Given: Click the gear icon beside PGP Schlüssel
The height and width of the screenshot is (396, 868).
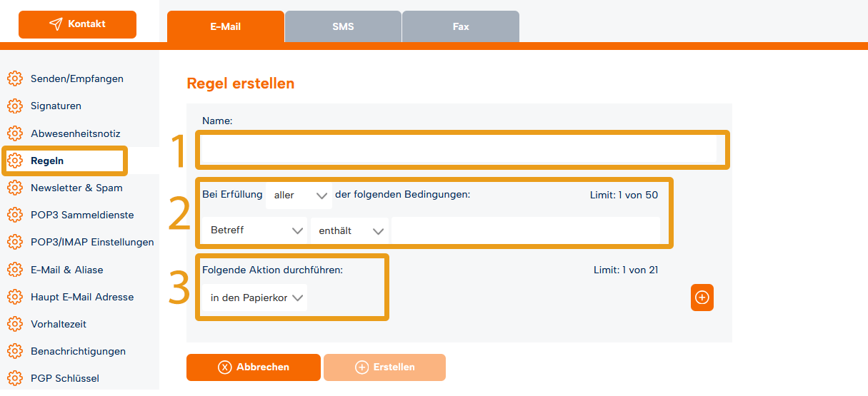Looking at the screenshot, I should coord(14,378).
